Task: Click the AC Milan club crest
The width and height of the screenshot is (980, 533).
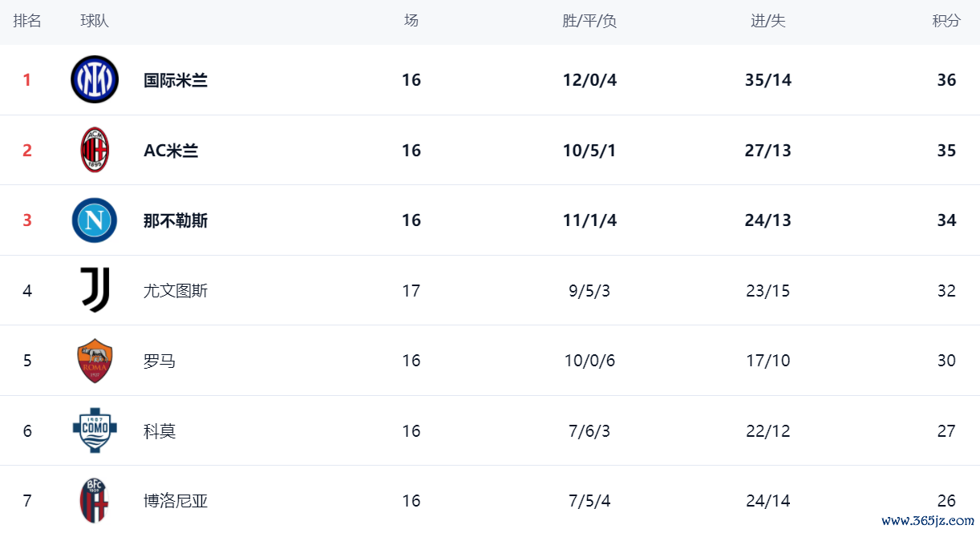Action: [95, 150]
